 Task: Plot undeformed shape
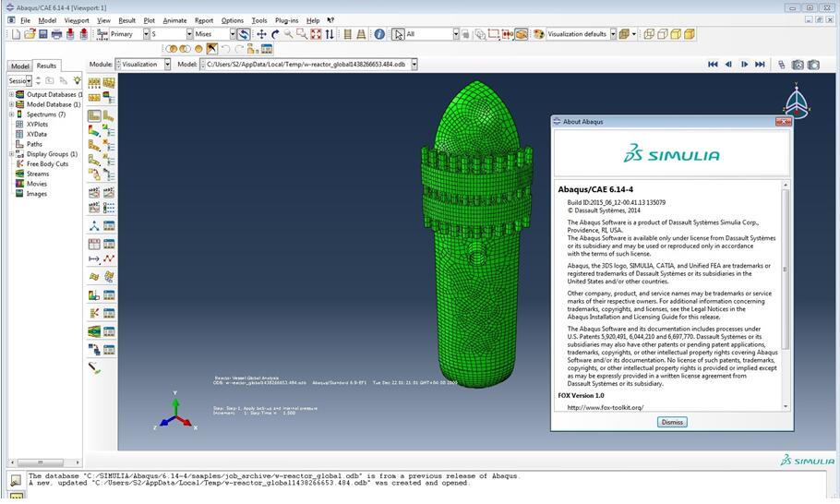click(94, 115)
